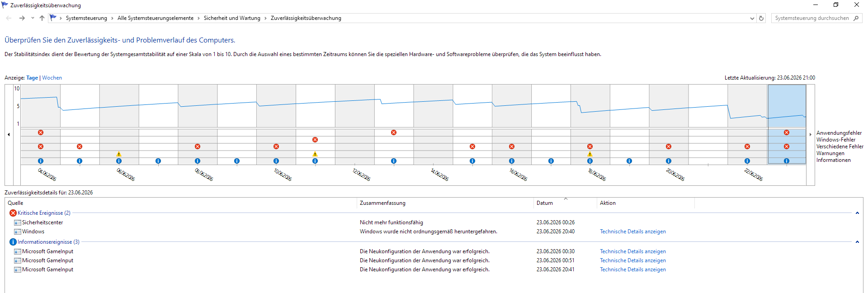
Task: Click the first warning triangle icon in the chart
Action: [119, 154]
